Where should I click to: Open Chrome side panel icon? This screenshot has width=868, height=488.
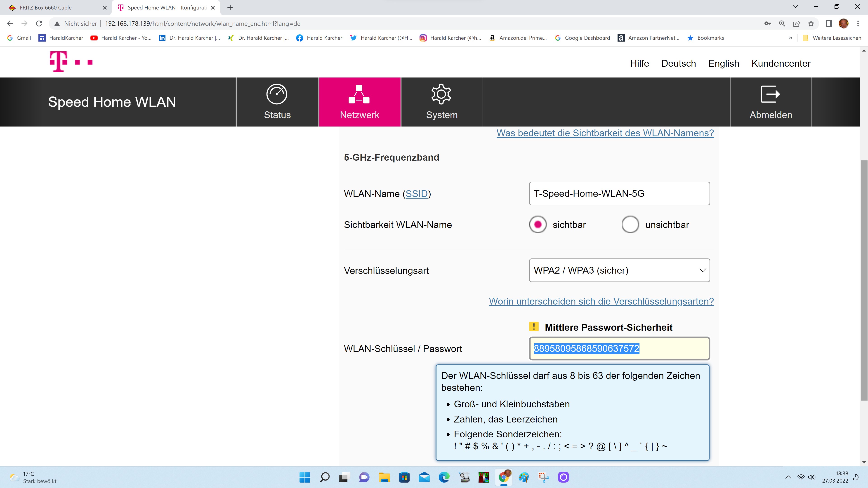tap(829, 23)
